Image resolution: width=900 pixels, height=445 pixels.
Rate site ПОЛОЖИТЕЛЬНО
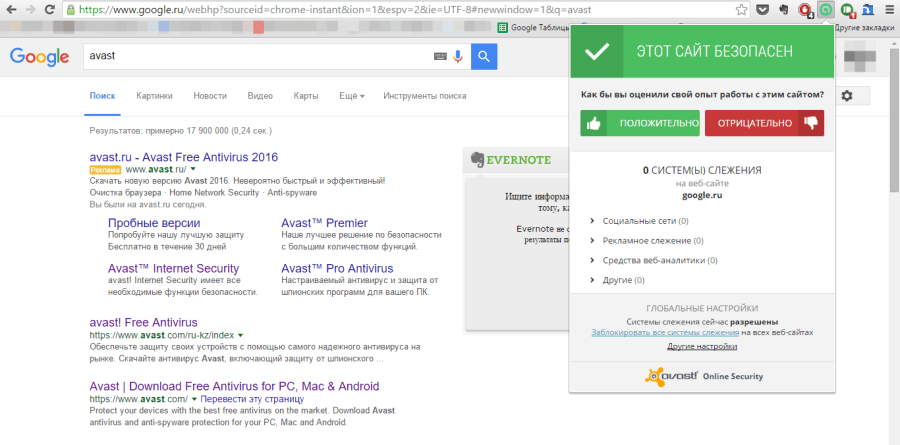639,123
